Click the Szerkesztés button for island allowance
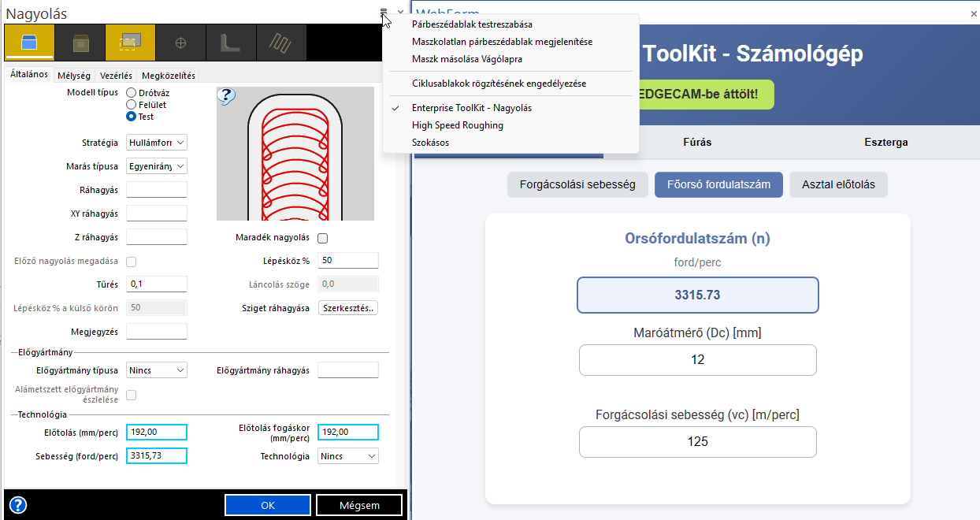Viewport: 980px width, 520px height. point(348,308)
